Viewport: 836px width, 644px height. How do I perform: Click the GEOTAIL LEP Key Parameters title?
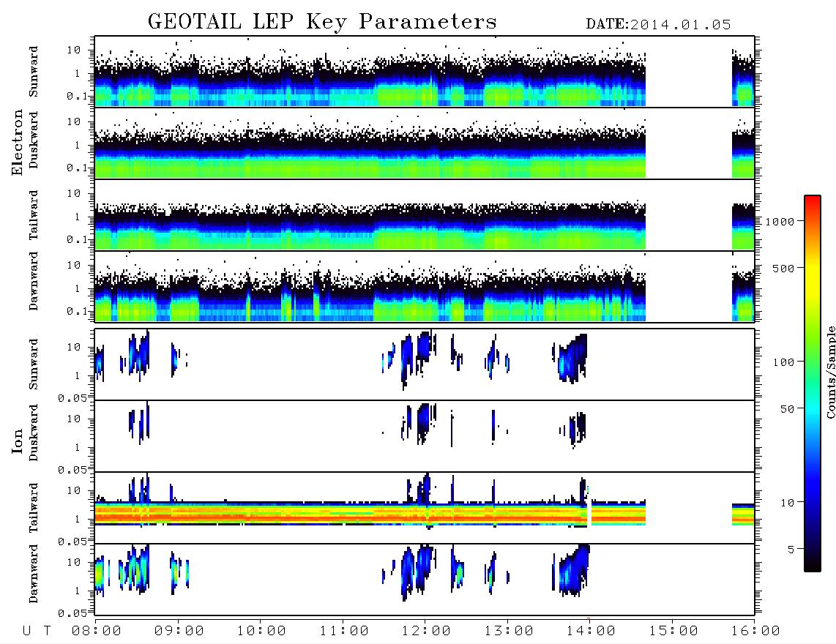(322, 22)
